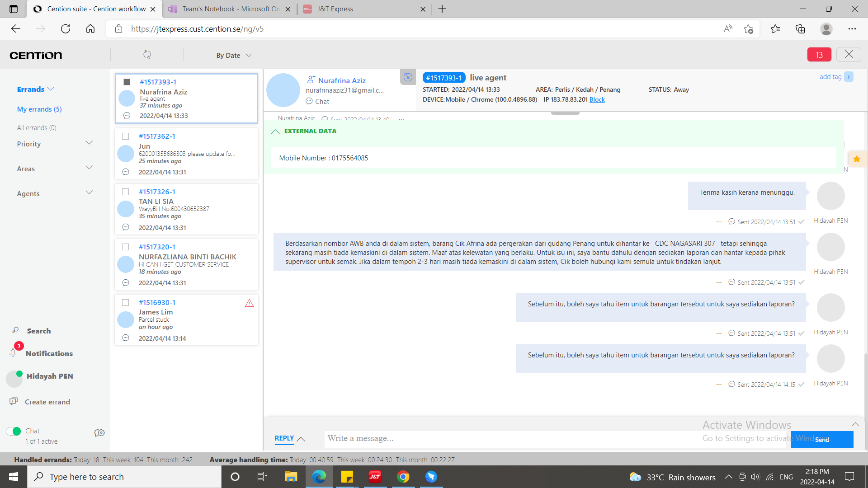This screenshot has width=868, height=488.
Task: Open My errands (5)
Action: [39, 109]
